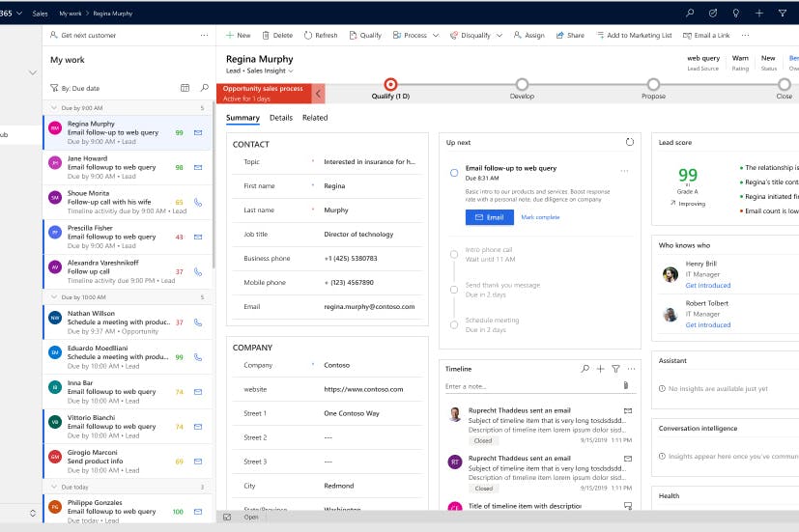This screenshot has width=799, height=532.
Task: Open the advanced find filter icon
Action: pyautogui.click(x=783, y=13)
